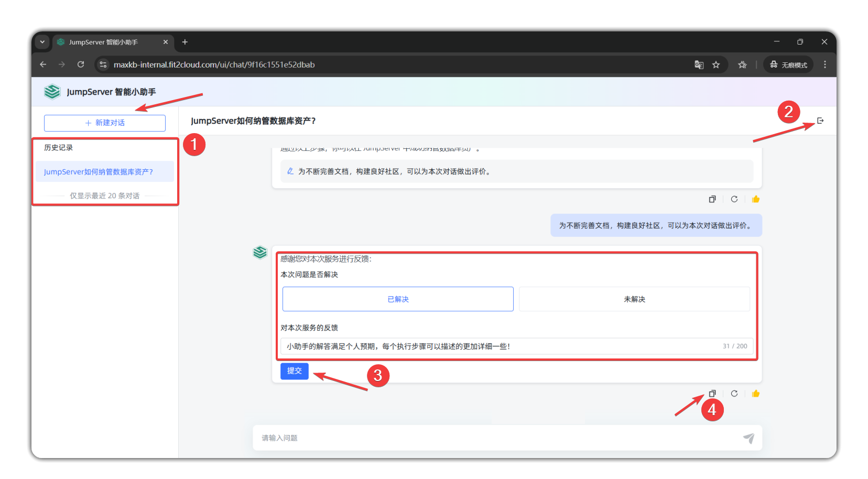Viewport: 868px width, 479px height.
Task: Click the 仅显示最近 20 条对话 note
Action: pyautogui.click(x=105, y=196)
